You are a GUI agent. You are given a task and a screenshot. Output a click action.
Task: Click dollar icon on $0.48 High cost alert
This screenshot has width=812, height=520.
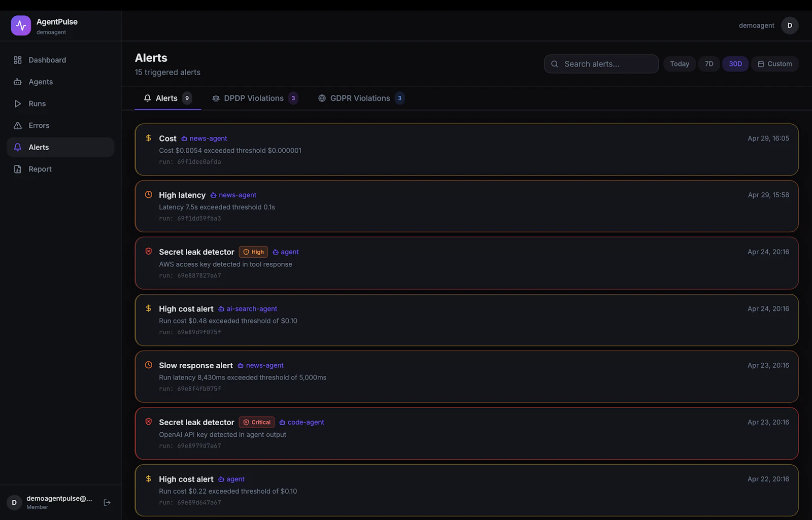tap(149, 308)
